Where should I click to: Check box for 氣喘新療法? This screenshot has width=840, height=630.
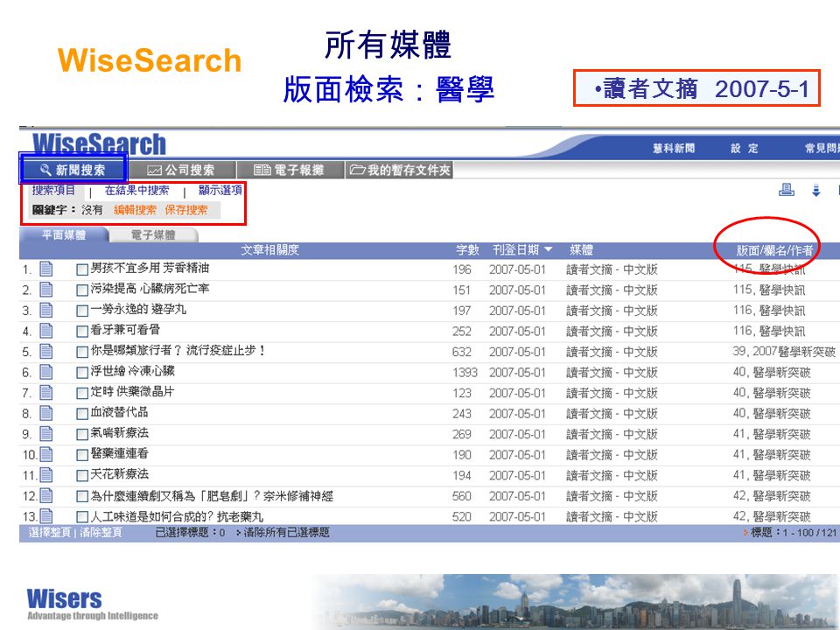tap(82, 435)
